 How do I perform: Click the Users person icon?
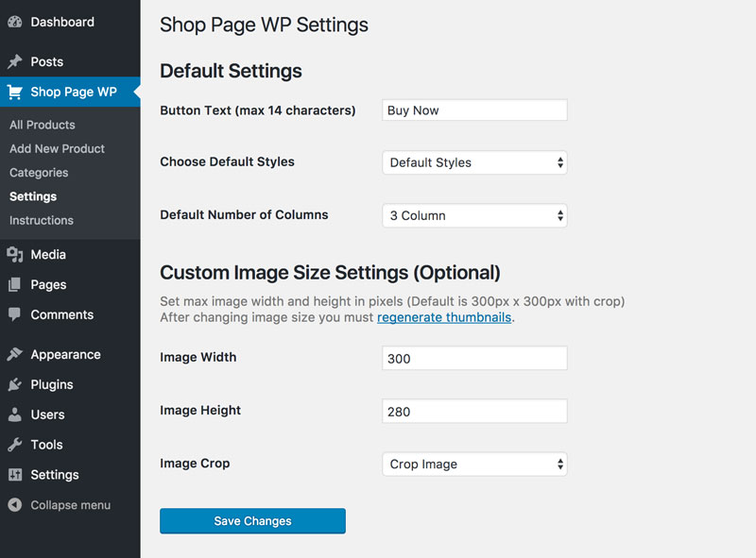pos(15,414)
